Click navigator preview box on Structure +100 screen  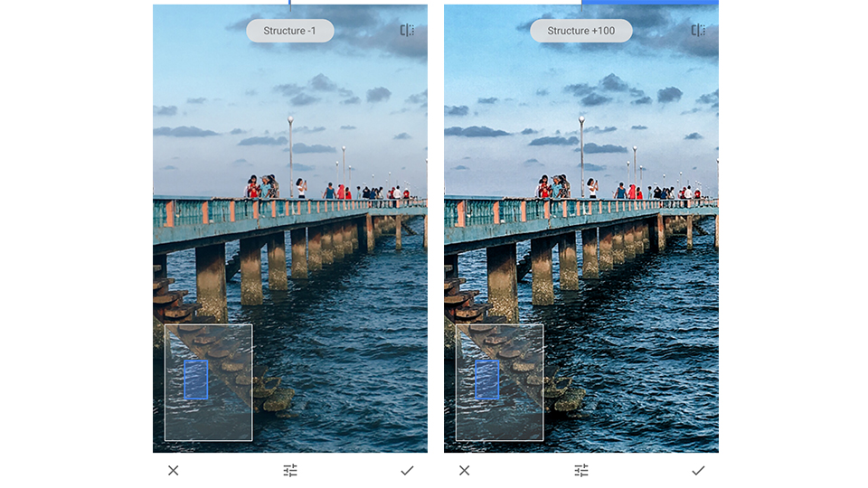coord(500,382)
